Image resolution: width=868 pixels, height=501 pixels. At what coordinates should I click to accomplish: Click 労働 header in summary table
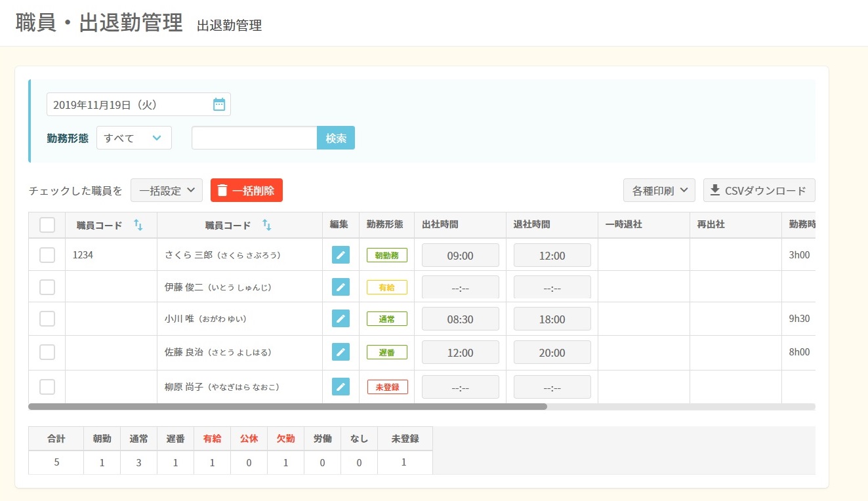click(x=322, y=439)
